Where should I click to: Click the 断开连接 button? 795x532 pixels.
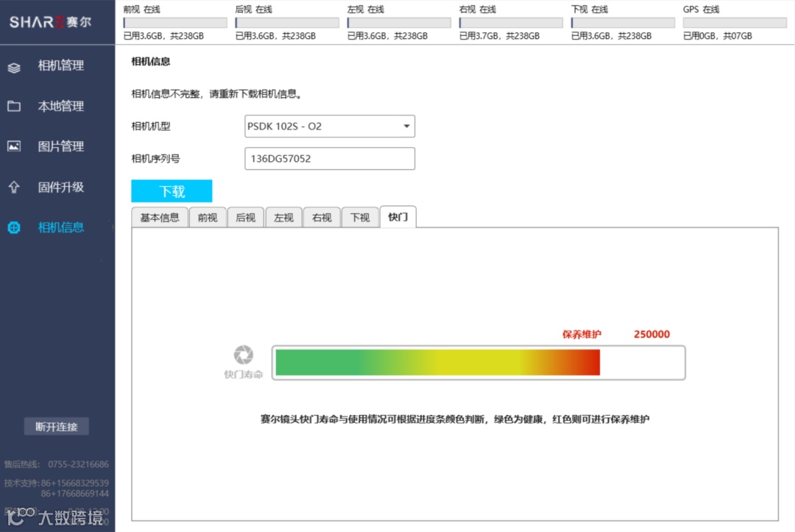[56, 427]
